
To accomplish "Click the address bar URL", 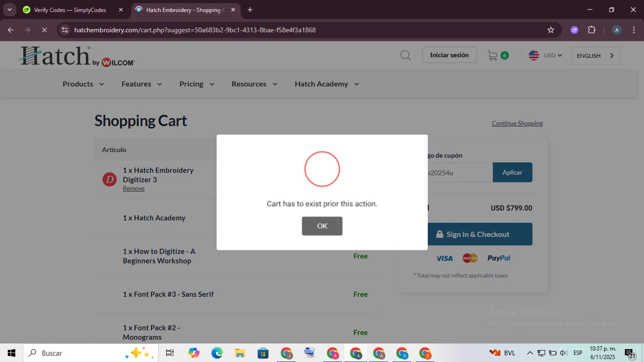I will [195, 30].
